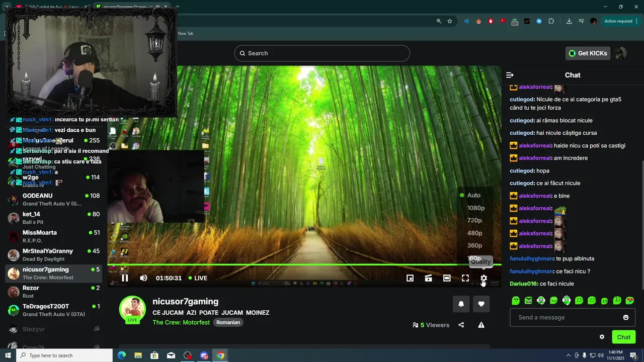Screen dimensions: 644x362
Task: Open Windows notification center
Action: coord(633,355)
